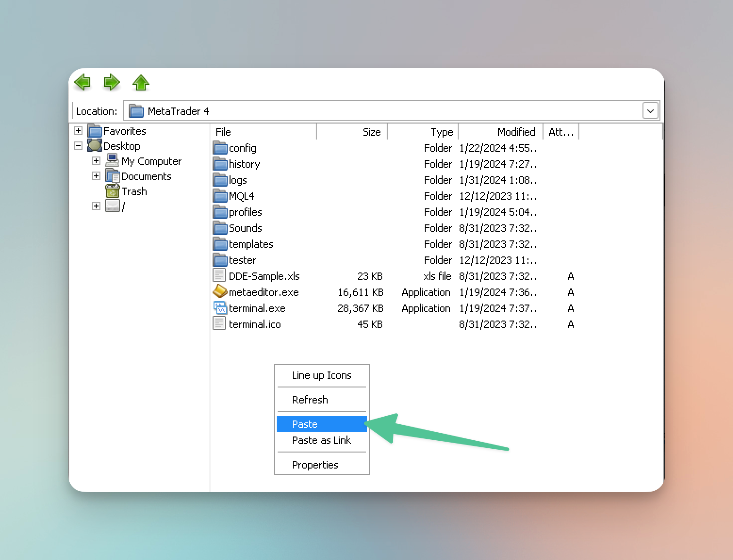Viewport: 733px width, 560px height.
Task: Sort by the Att... column header
Action: (x=561, y=132)
